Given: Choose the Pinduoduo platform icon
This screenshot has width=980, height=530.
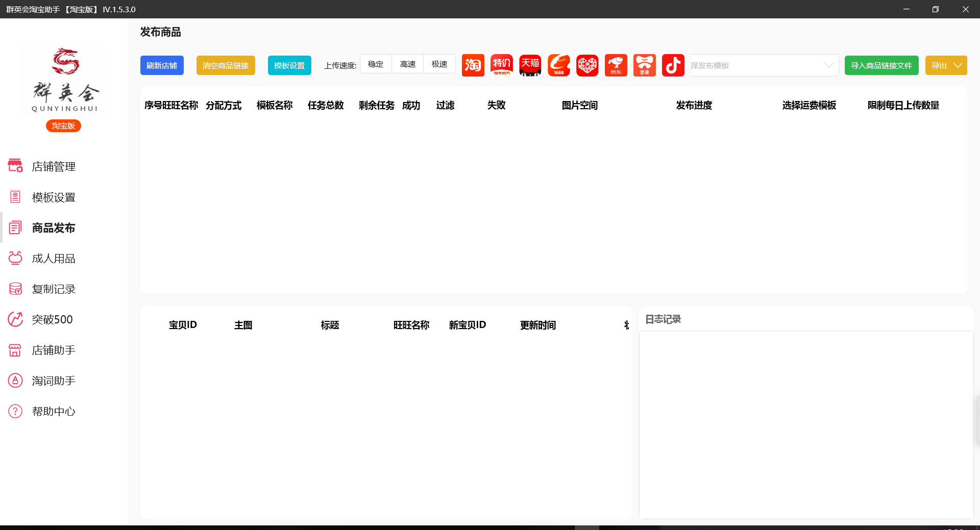Looking at the screenshot, I should pyautogui.click(x=587, y=65).
